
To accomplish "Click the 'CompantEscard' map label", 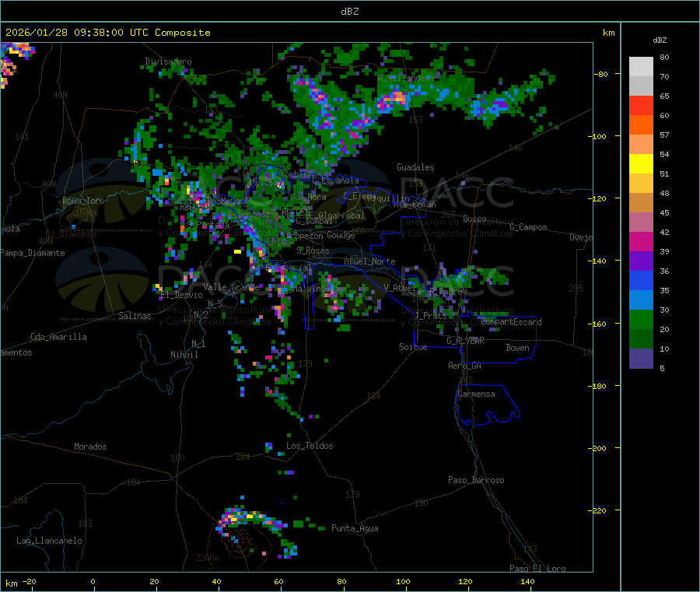I will [x=511, y=322].
